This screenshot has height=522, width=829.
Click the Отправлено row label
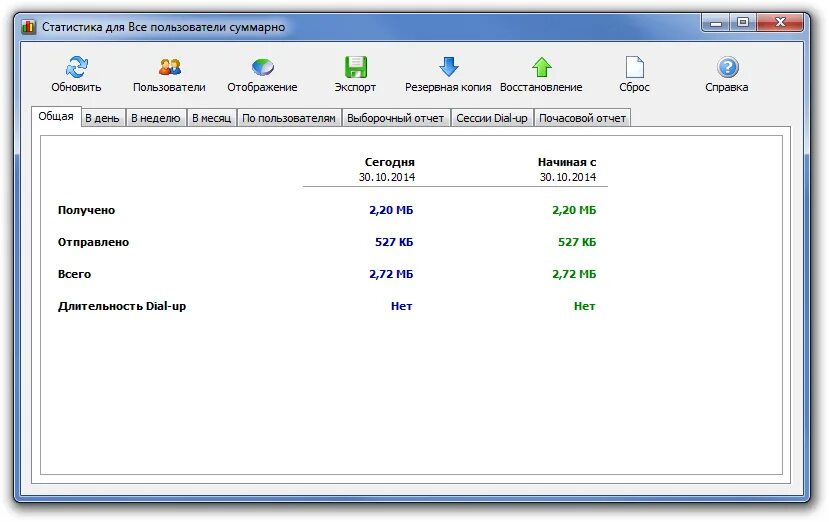point(93,242)
